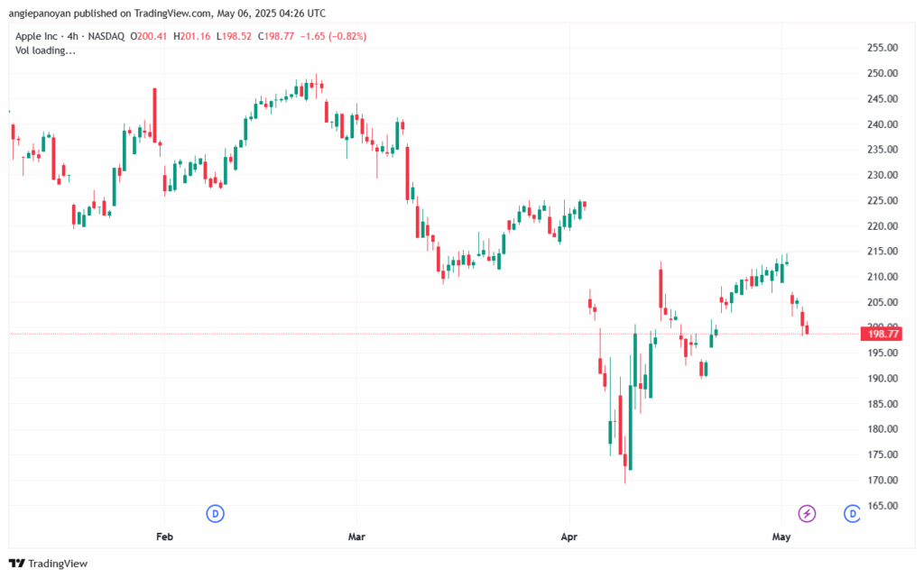Screen dimensions: 924x578
Task: Click the May label on time axis
Action: click(781, 537)
